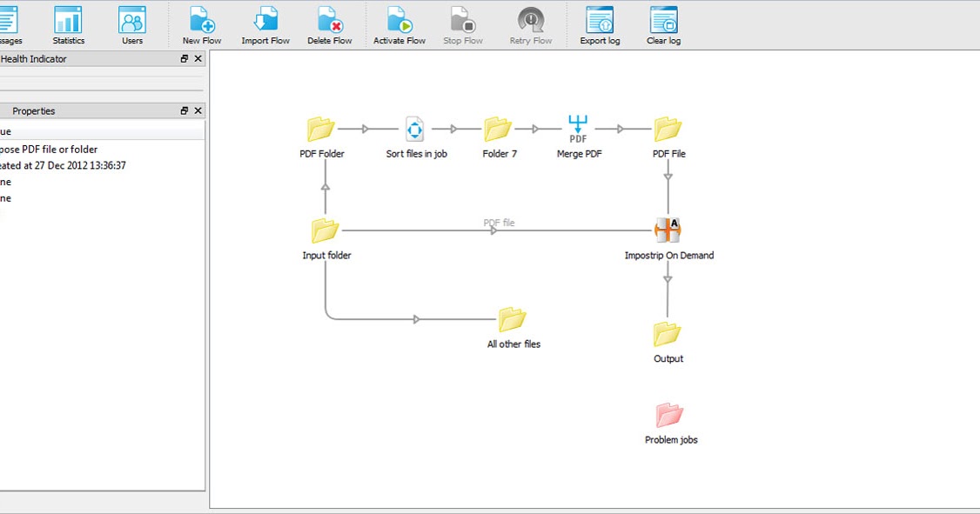Select the PDF Folder element
Image resolution: width=980 pixels, height=514 pixels.
click(x=322, y=127)
